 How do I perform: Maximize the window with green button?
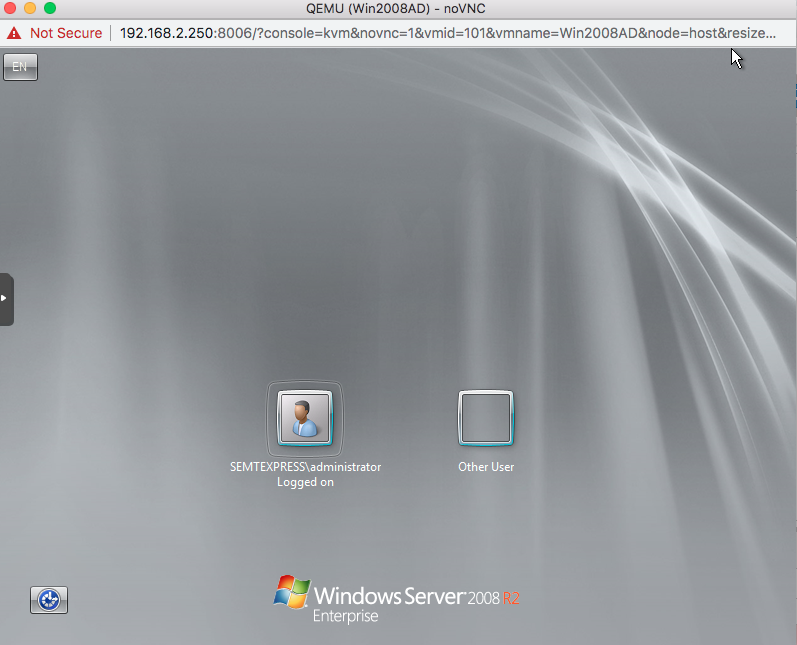[x=50, y=8]
